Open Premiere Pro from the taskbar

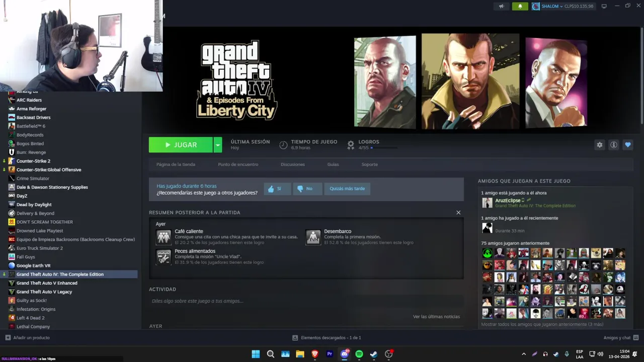[x=330, y=354]
